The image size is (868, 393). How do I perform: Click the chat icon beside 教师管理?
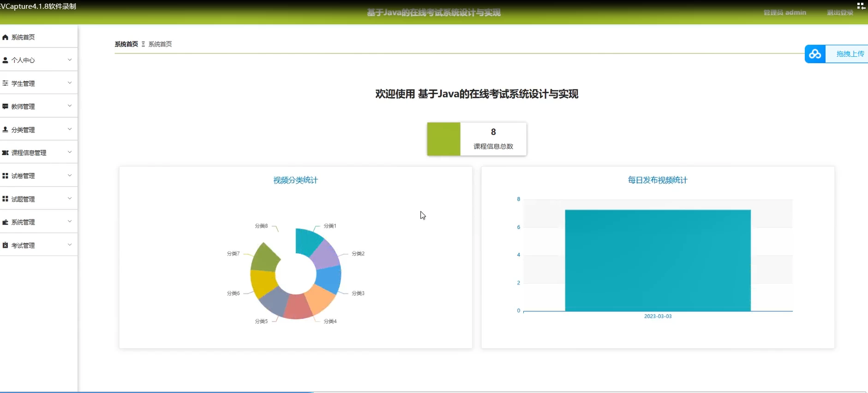(5, 107)
